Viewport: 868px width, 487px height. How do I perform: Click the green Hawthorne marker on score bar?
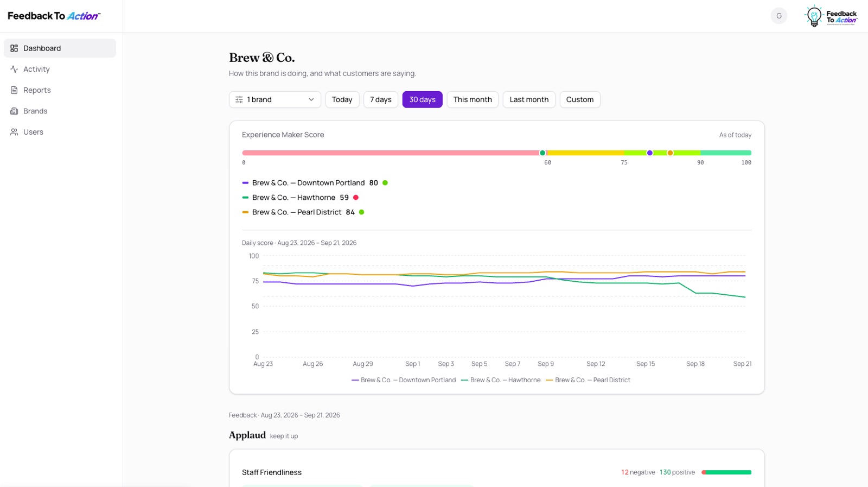[x=542, y=153]
